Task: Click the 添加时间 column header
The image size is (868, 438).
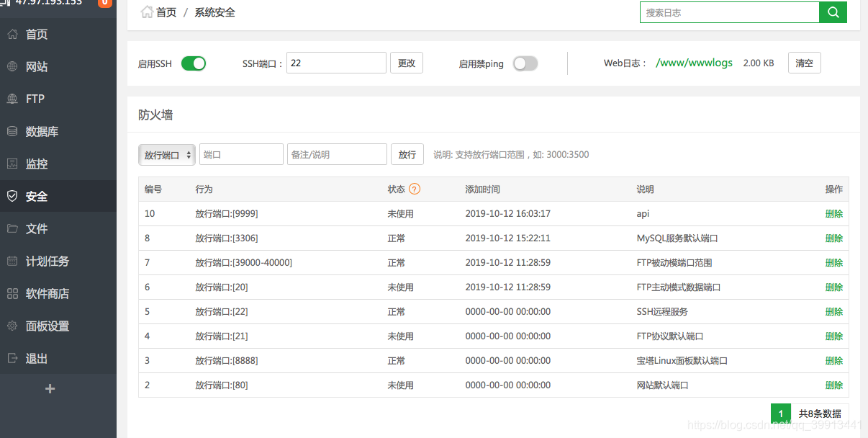Action: (x=483, y=189)
